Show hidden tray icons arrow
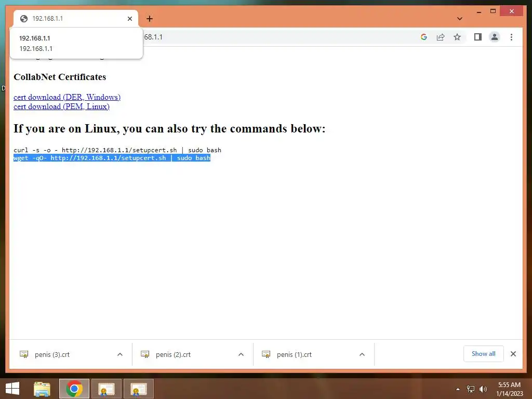 pos(458,389)
